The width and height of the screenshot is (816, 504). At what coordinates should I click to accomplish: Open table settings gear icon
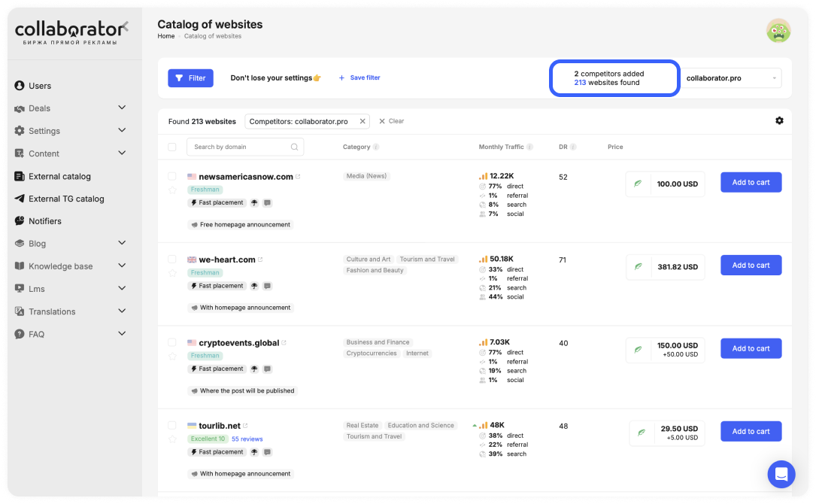click(x=779, y=121)
